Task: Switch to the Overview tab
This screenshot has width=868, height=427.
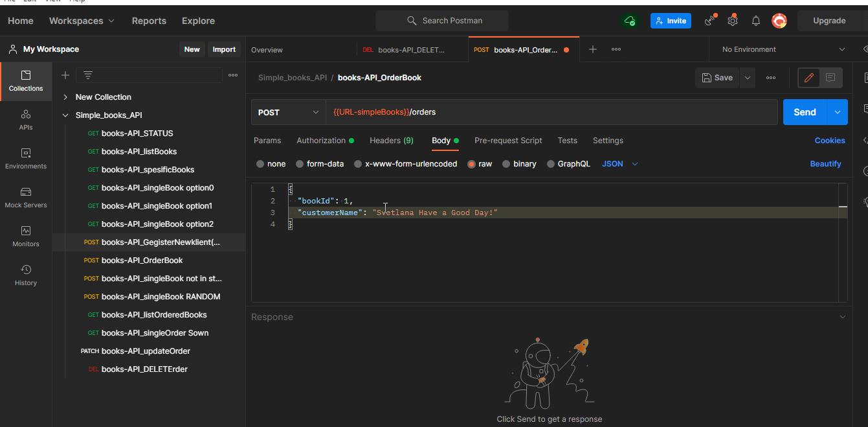Action: (x=267, y=50)
